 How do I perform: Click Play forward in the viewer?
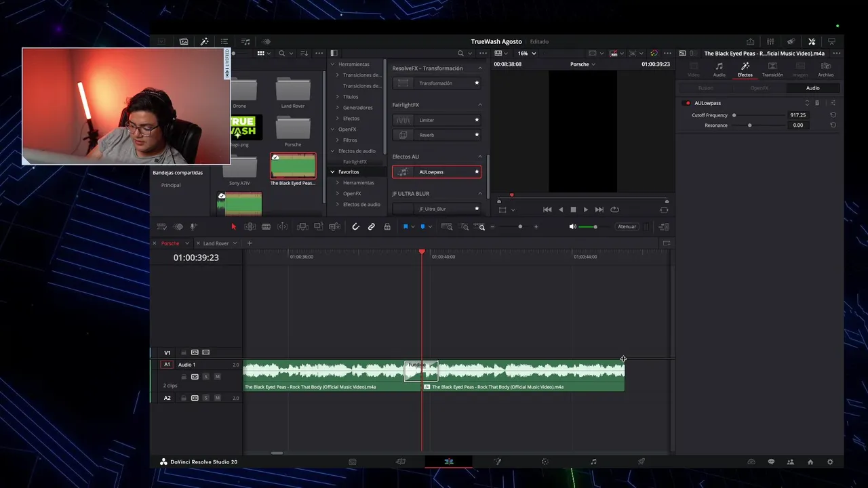pos(586,209)
